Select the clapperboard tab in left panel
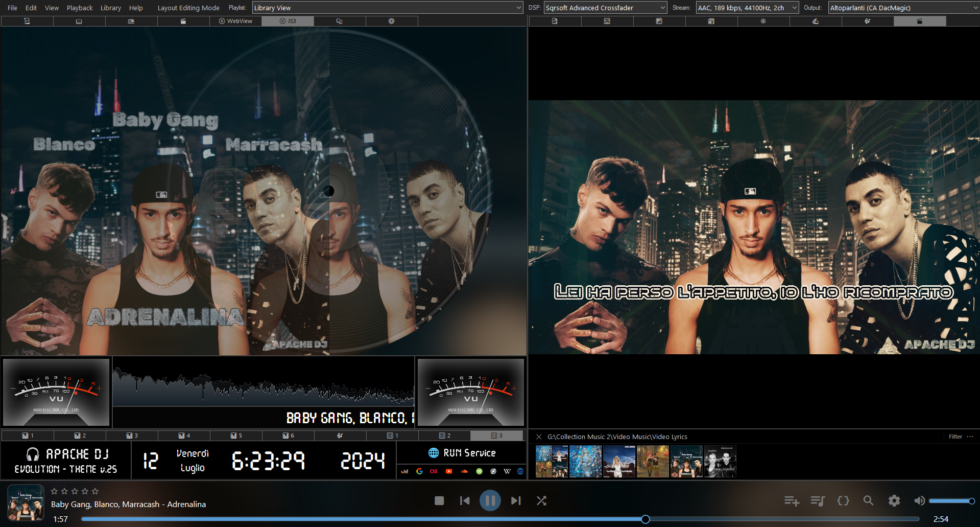980x527 pixels. coord(183,21)
